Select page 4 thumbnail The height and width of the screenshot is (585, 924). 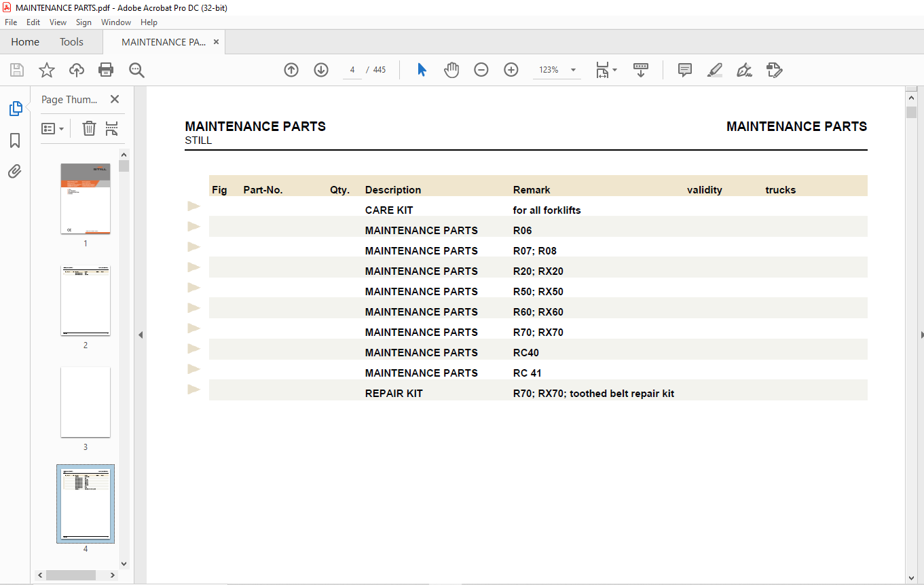point(86,504)
